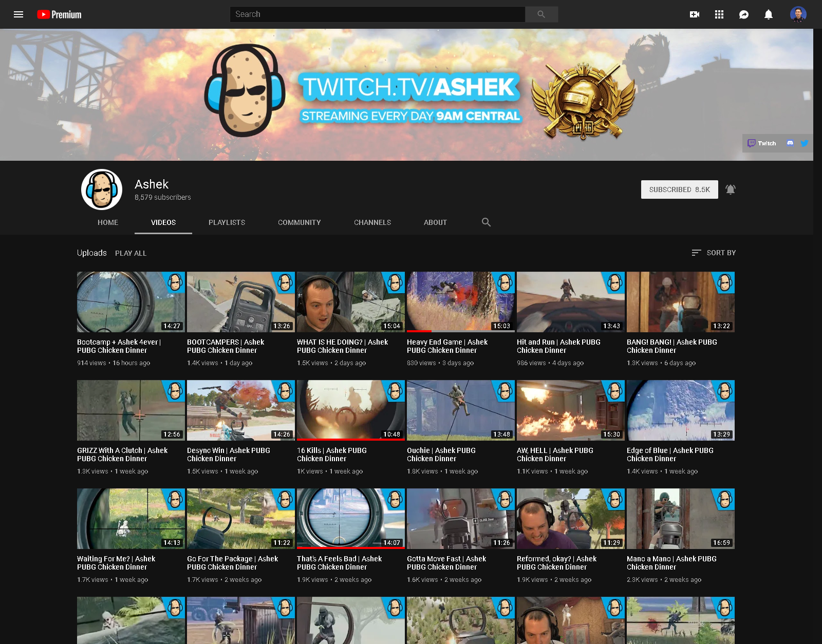Click the search magnifier button
Screen dimensions: 822x644
pos(541,14)
